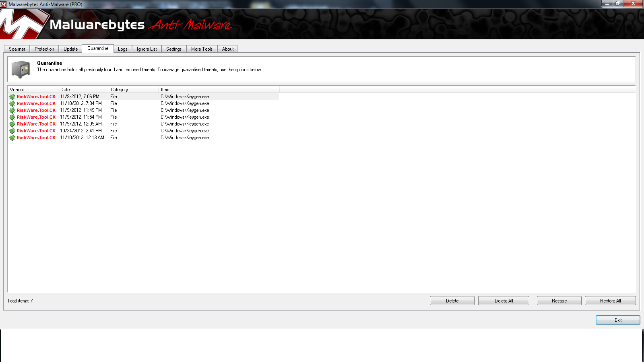
Task: Click bug icon for 12:09 AM entry
Action: click(x=12, y=124)
